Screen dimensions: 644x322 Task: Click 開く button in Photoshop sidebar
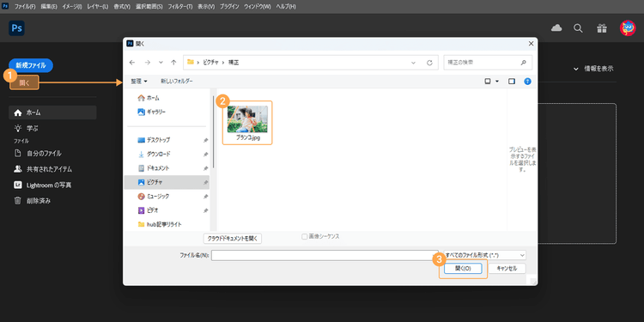tap(24, 82)
